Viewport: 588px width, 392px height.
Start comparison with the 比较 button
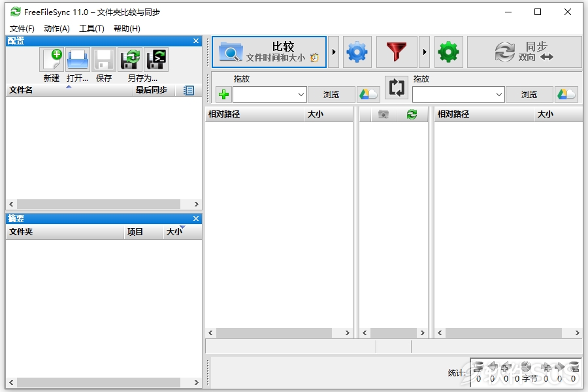[x=269, y=52]
